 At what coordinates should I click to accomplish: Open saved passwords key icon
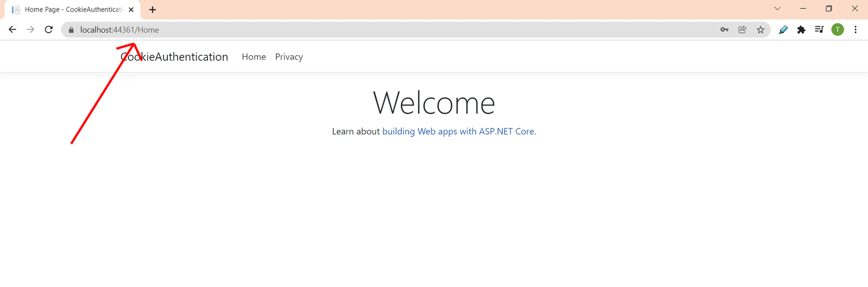coord(724,30)
